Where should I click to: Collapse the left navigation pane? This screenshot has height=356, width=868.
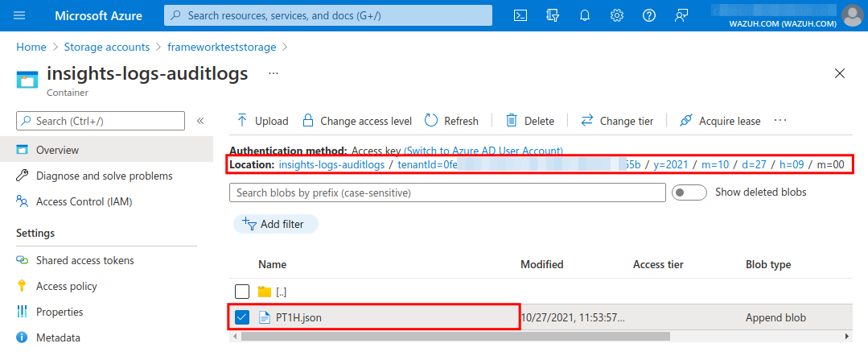pyautogui.click(x=200, y=121)
